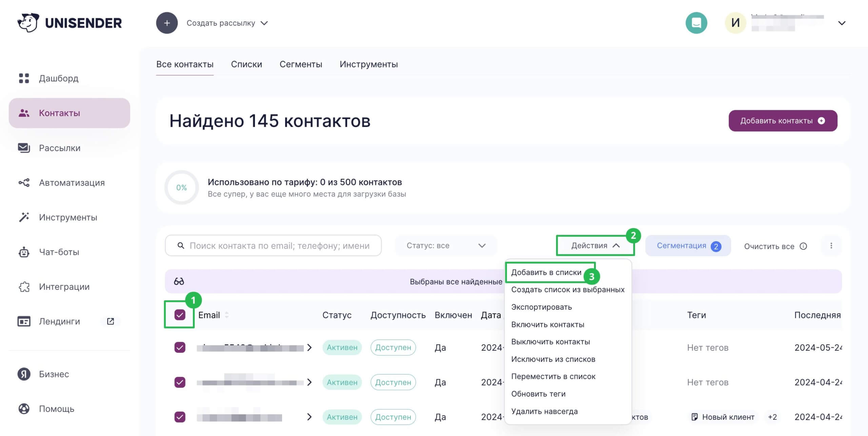This screenshot has width=868, height=436.
Task: Click the Статус column header
Action: point(337,315)
